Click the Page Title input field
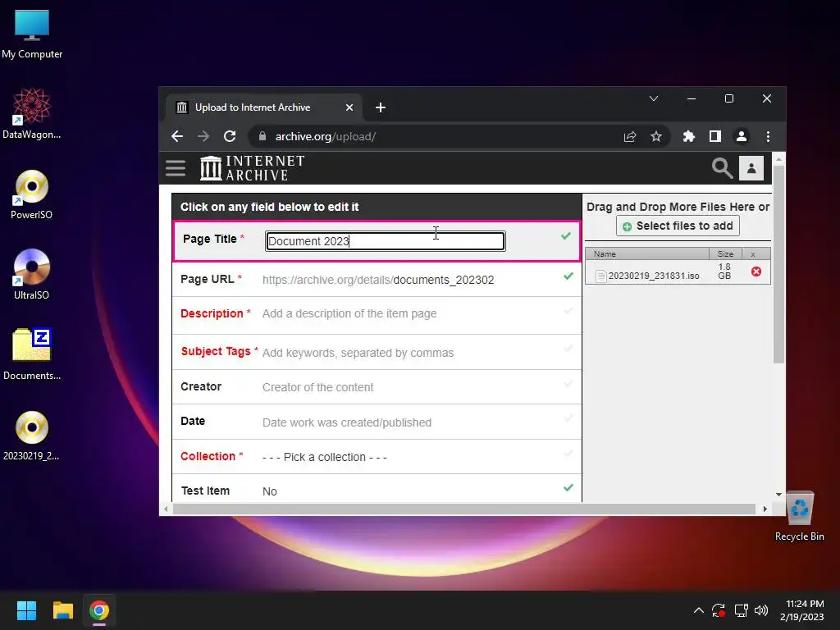 [386, 241]
